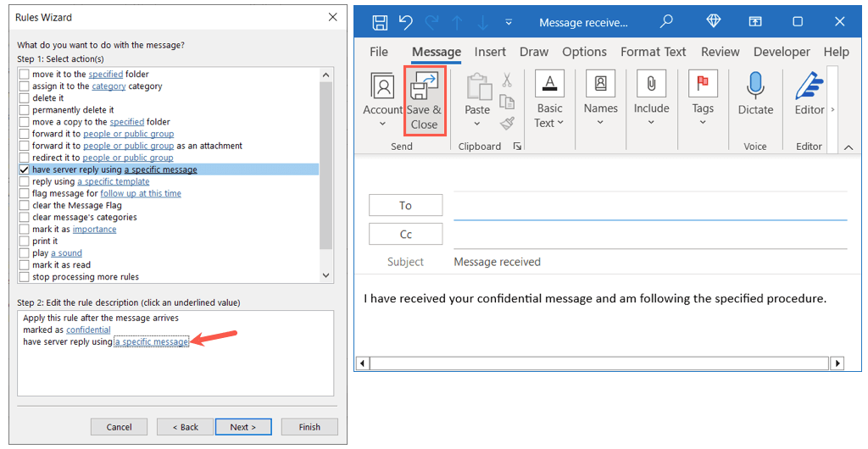Start Dictate microphone
The image size is (868, 449).
(755, 86)
